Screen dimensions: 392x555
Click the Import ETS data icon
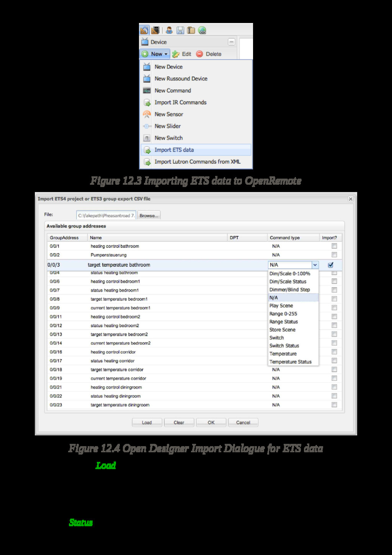coord(147,150)
